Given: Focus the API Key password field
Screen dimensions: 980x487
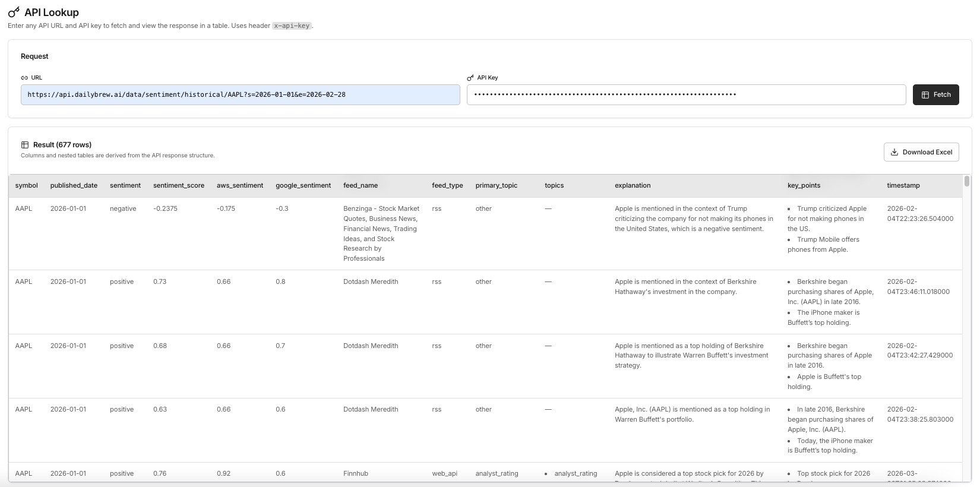Looking at the screenshot, I should 686,94.
